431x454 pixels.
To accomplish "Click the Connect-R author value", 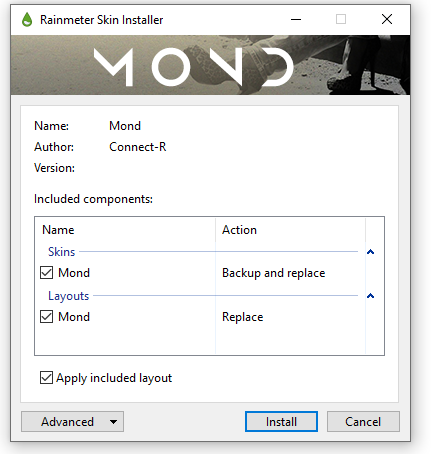I will point(138,147).
